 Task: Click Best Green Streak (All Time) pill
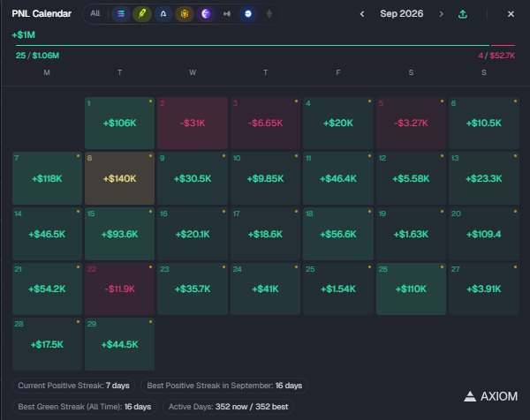[85, 407]
